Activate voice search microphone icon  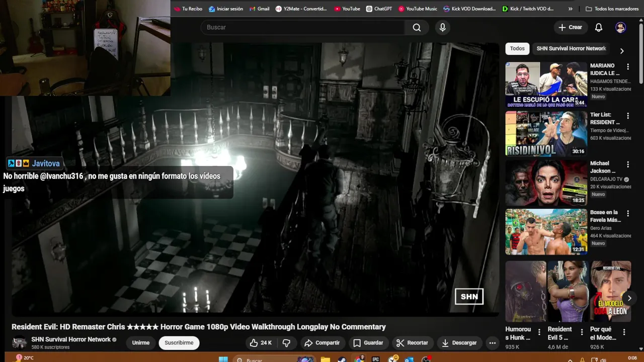coord(442,28)
